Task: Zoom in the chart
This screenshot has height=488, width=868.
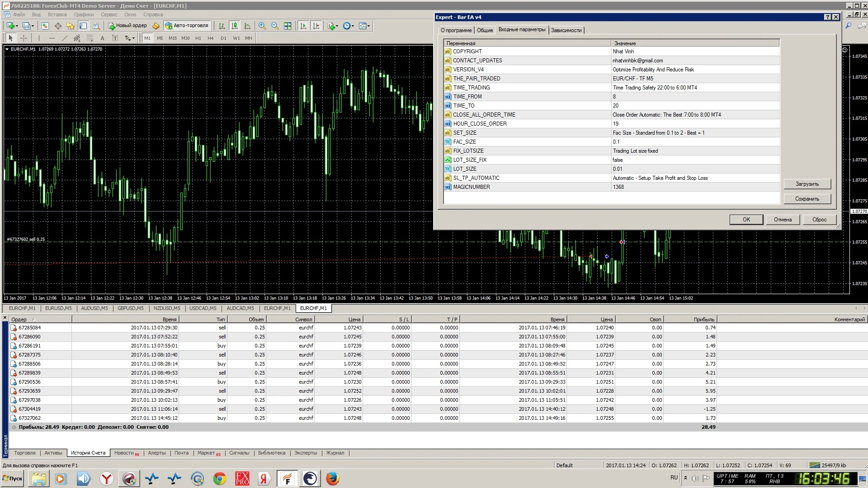Action: pos(262,26)
